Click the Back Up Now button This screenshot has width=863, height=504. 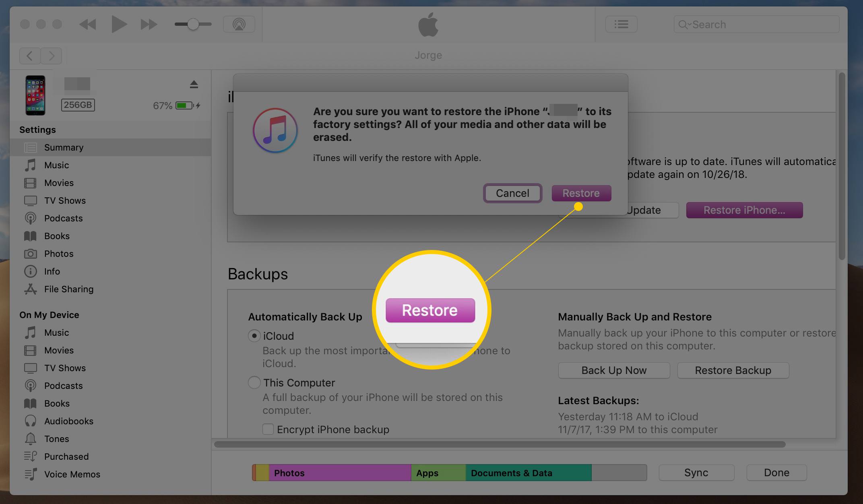[614, 370]
